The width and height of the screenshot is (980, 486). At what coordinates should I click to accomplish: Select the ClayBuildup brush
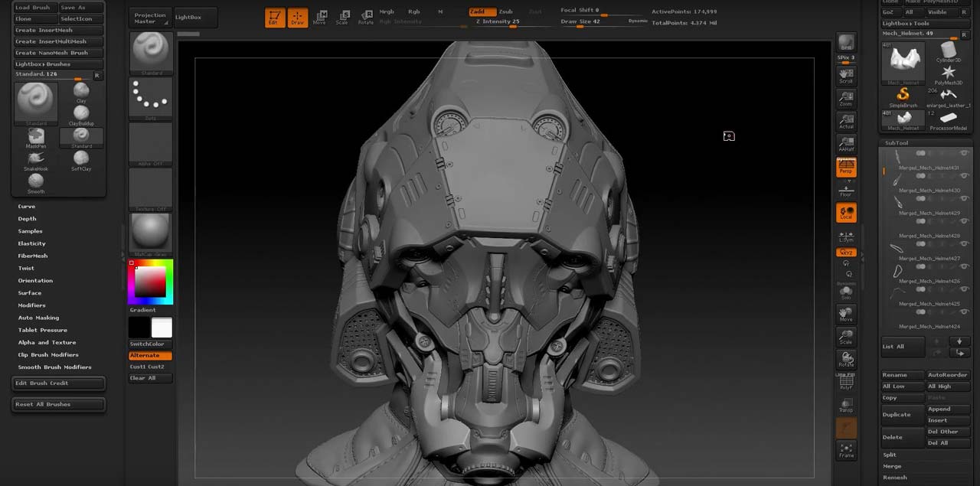(81, 113)
